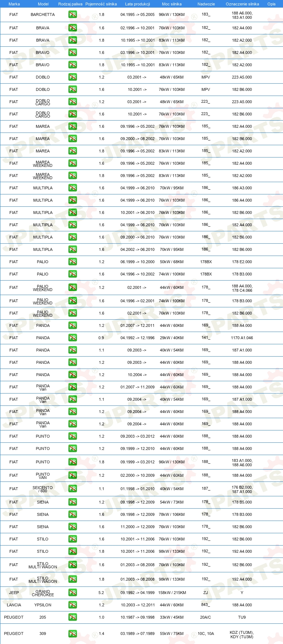Image resolution: width=283 pixels, height=644 pixels.
Task: Click the Opis column header
Action: (271, 4)
